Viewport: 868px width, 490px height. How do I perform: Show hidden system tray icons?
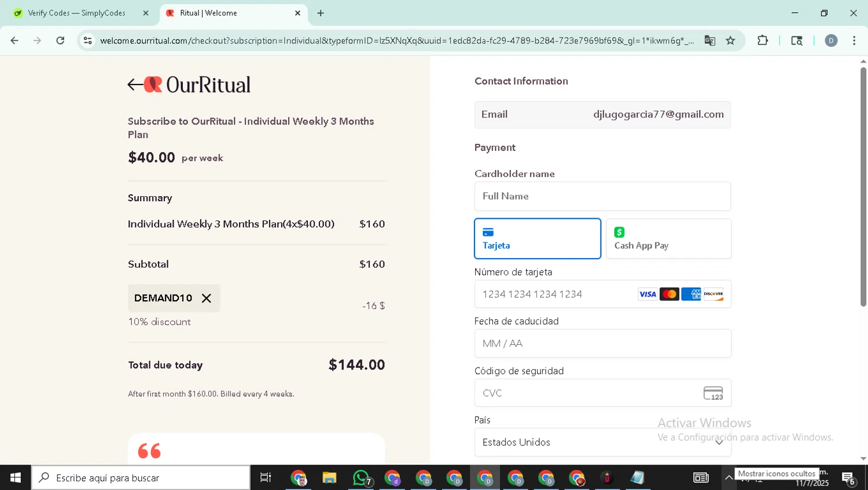729,478
